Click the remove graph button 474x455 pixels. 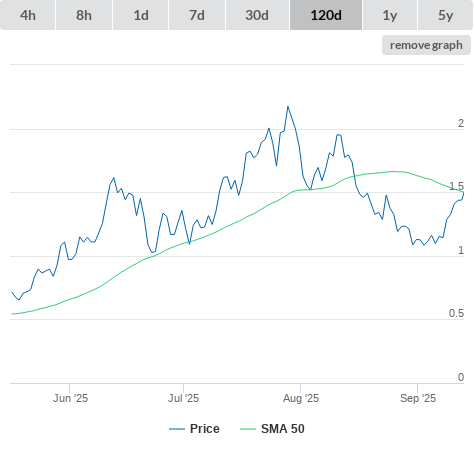click(426, 45)
